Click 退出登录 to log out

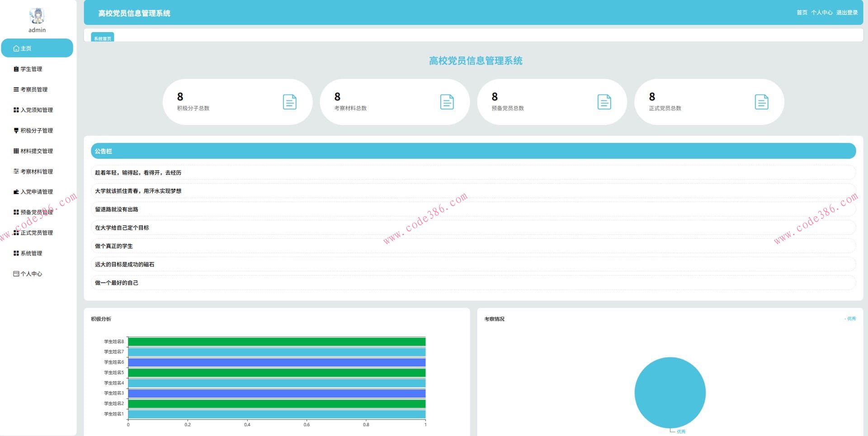[847, 13]
